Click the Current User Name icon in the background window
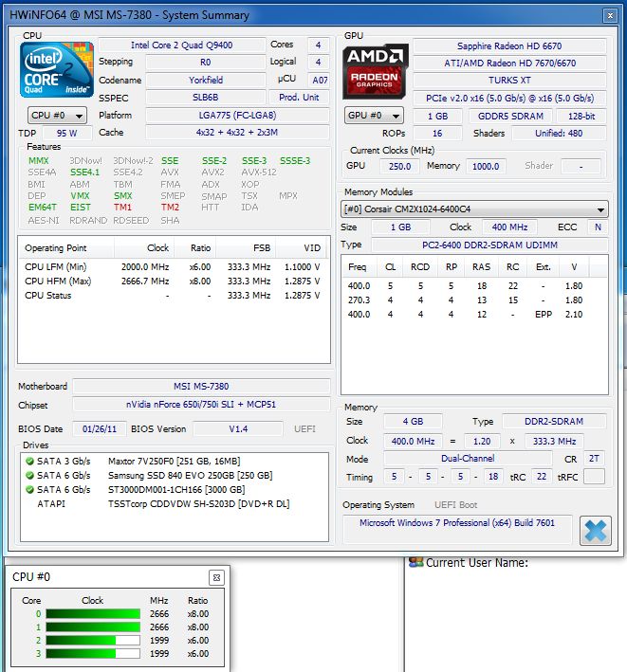Screen dimensions: 627x672 pyautogui.click(x=415, y=562)
